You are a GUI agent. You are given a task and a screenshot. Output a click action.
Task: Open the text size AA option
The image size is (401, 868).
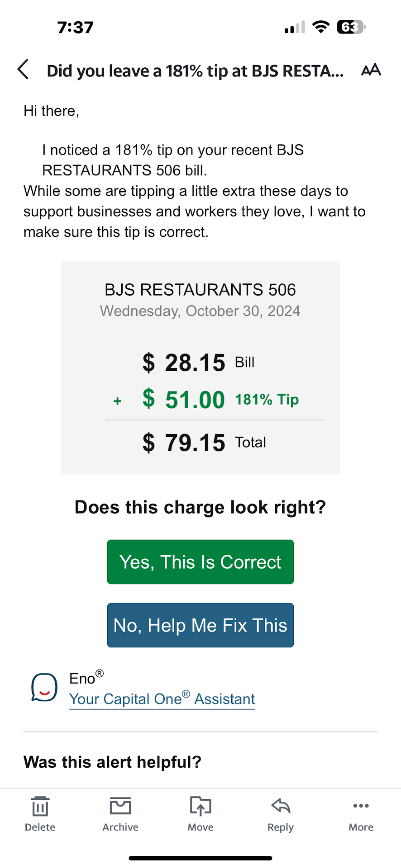tap(371, 70)
